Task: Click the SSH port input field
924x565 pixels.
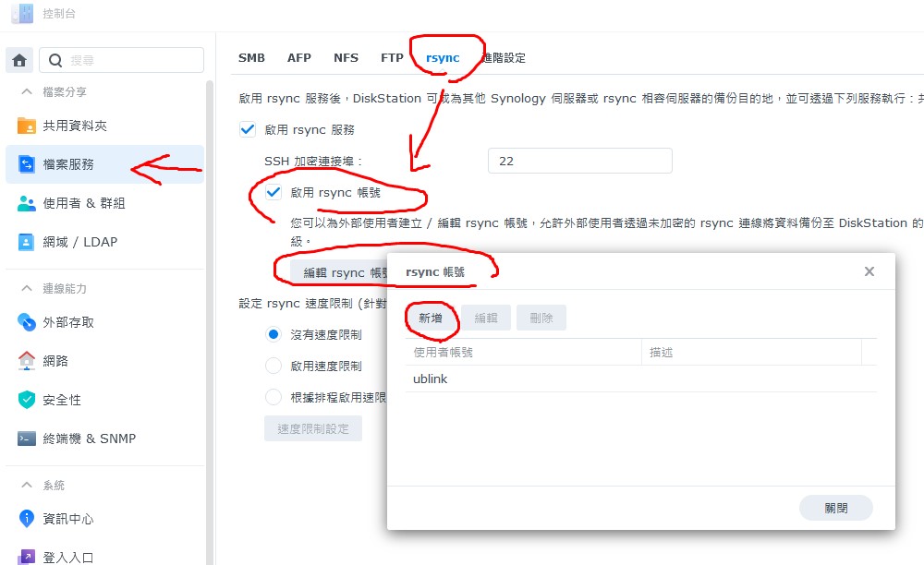Action: (579, 161)
